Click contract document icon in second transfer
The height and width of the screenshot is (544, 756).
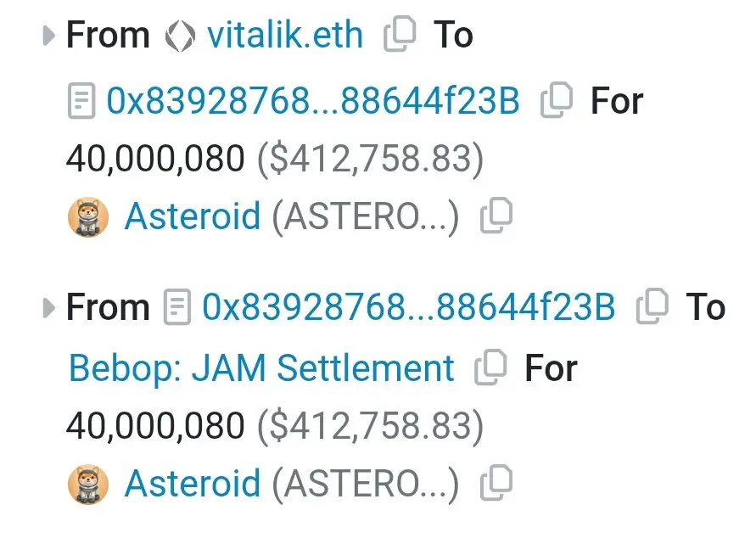(x=177, y=306)
